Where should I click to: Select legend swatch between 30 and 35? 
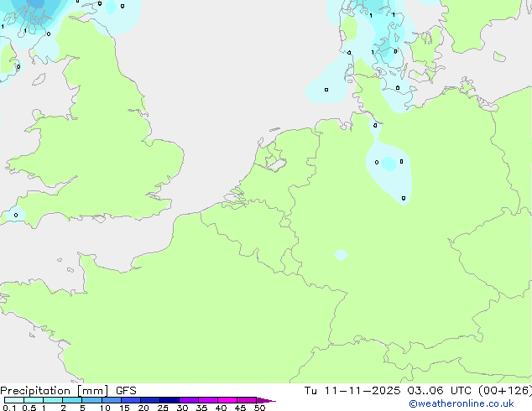click(x=189, y=400)
